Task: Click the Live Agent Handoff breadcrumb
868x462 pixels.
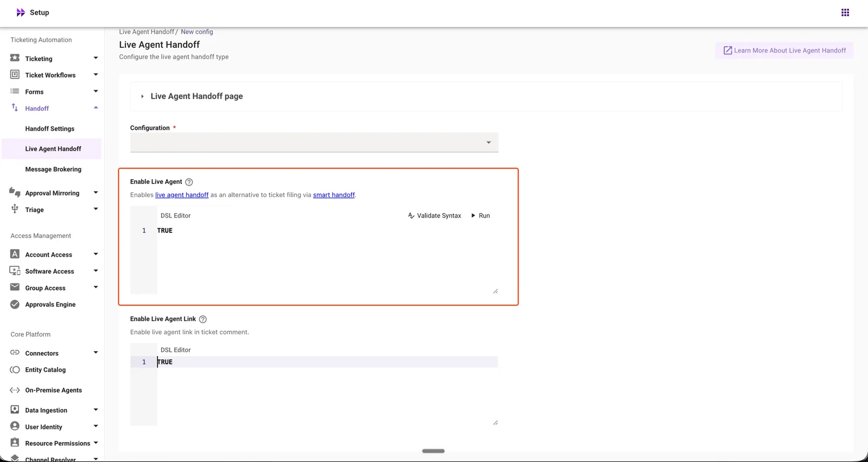Action: [x=146, y=32]
